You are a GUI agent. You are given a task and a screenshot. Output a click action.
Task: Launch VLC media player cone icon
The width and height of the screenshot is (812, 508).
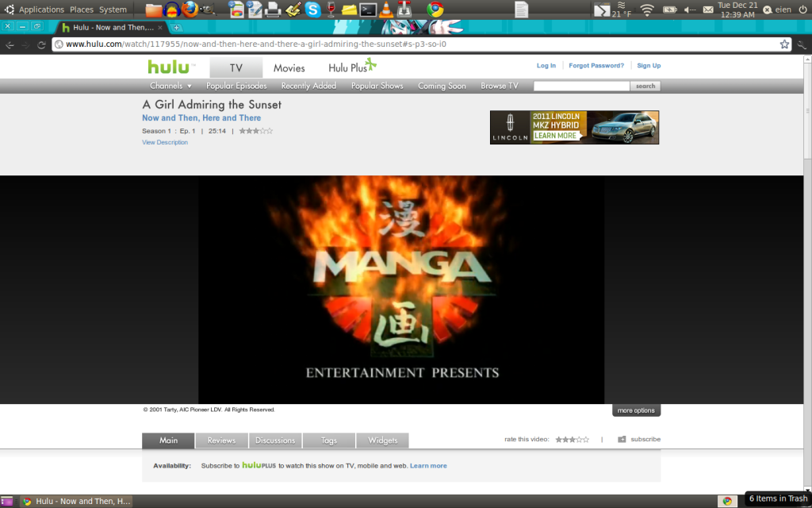click(x=386, y=10)
